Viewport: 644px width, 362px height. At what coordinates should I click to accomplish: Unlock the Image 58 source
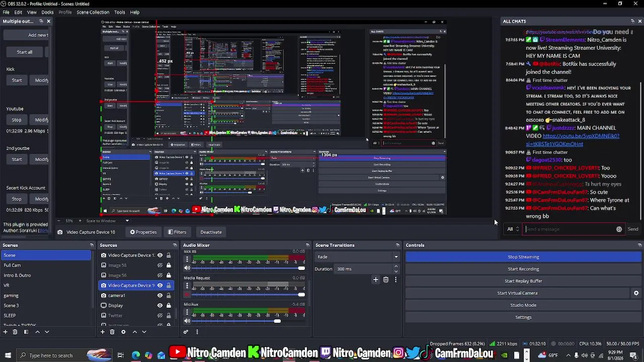coord(169,265)
